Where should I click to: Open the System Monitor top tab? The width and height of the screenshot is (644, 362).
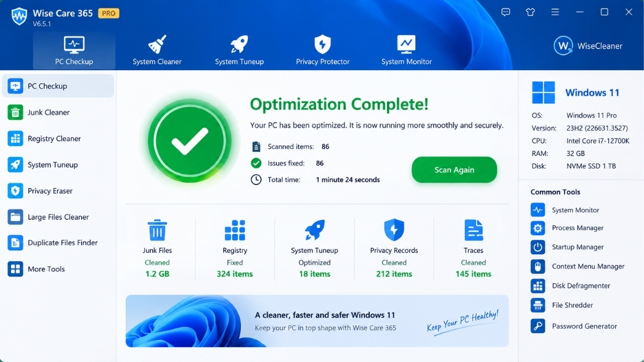pos(406,50)
